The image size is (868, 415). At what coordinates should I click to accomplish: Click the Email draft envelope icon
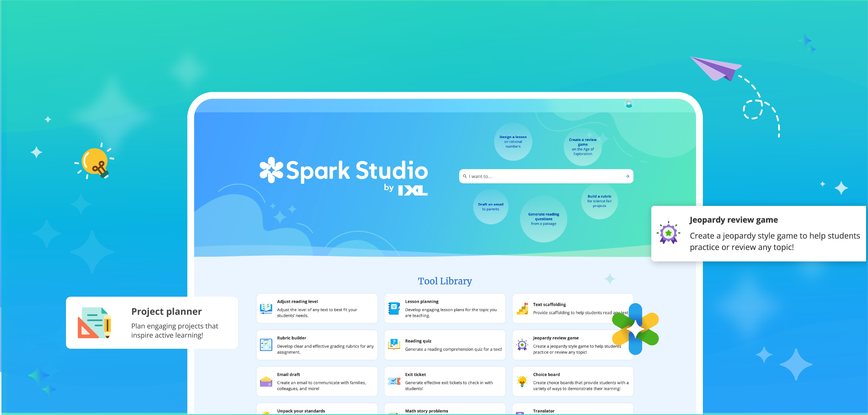[266, 381]
